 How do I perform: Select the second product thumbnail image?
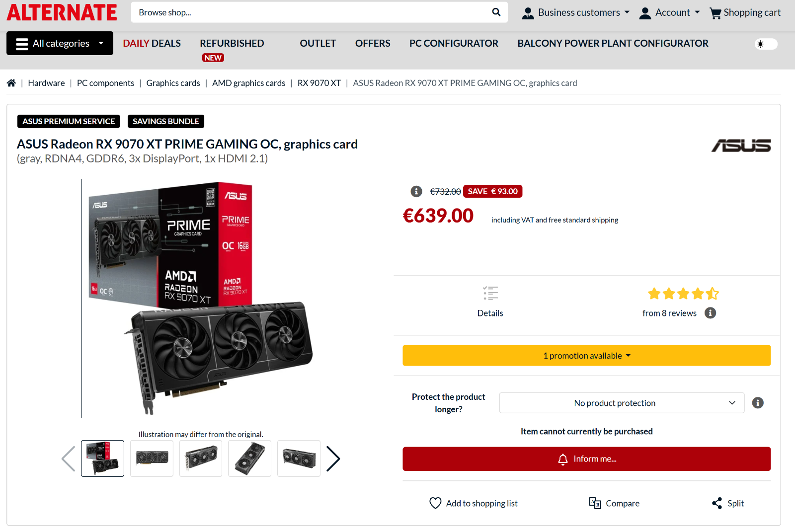coord(152,458)
